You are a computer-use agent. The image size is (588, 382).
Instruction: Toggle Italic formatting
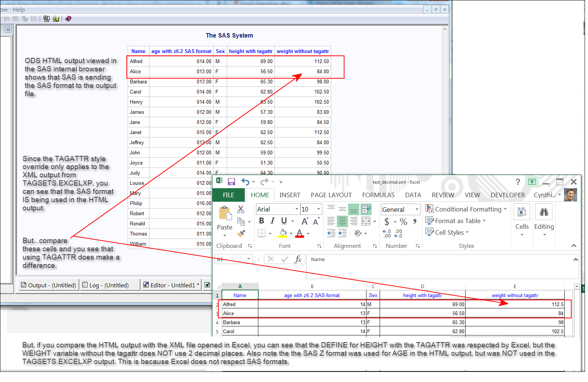(x=273, y=221)
